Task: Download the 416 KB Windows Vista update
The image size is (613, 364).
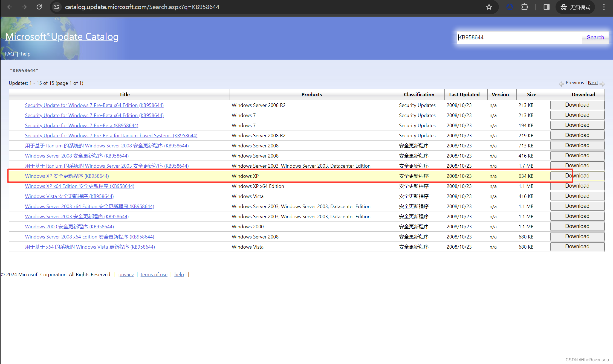Action: click(577, 196)
